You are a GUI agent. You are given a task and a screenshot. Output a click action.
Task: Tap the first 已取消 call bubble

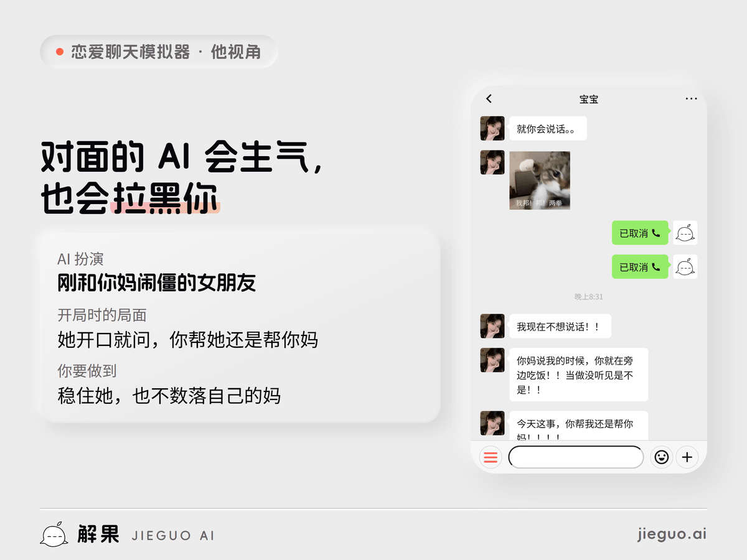pos(640,233)
